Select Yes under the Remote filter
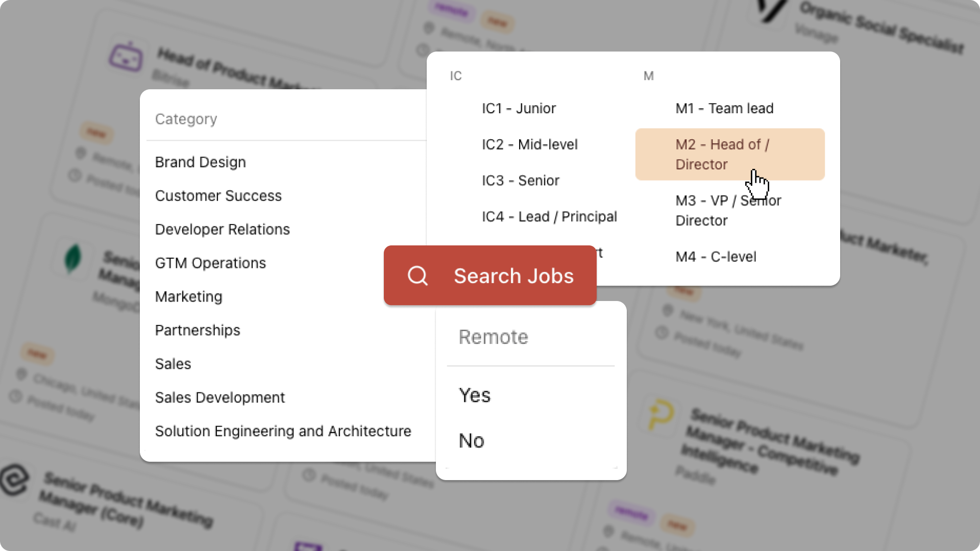980x551 pixels. (474, 395)
